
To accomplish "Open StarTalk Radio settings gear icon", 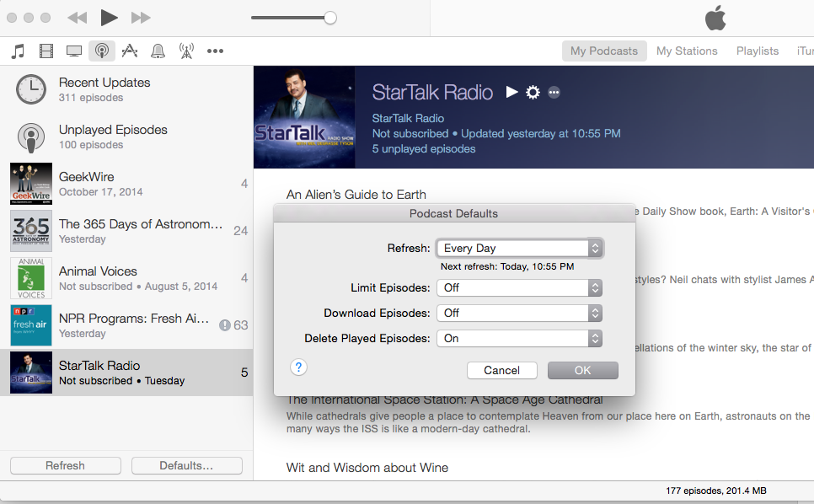I will (533, 93).
